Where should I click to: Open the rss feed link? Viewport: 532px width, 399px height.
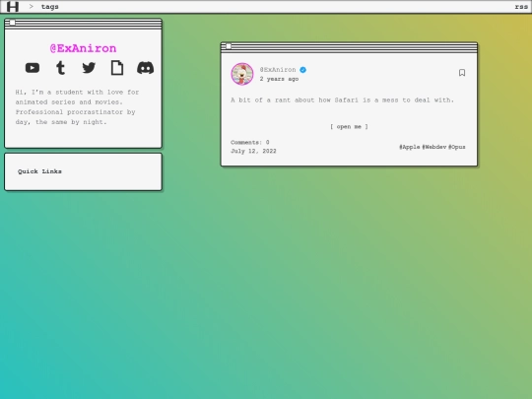[x=521, y=7]
